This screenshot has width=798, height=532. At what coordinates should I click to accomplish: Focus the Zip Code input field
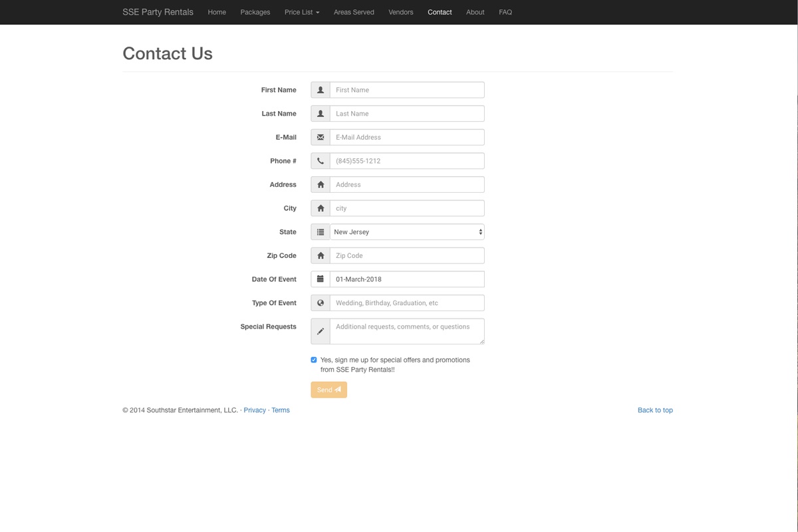click(x=407, y=255)
